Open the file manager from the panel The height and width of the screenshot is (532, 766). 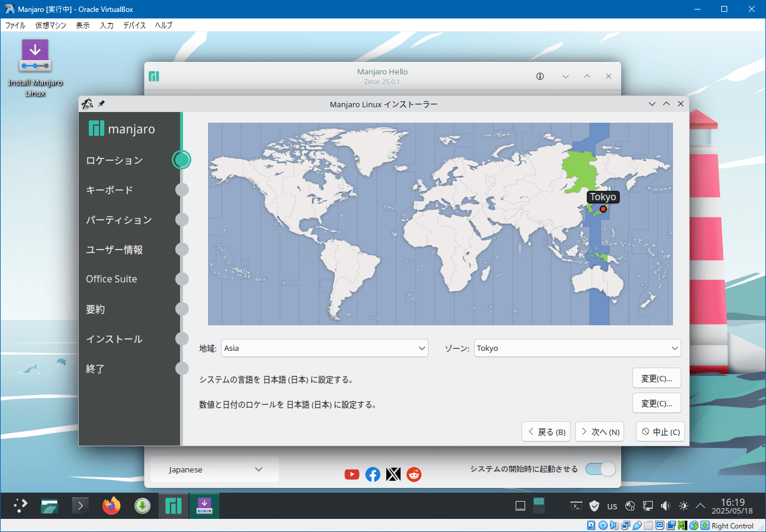[x=49, y=506]
